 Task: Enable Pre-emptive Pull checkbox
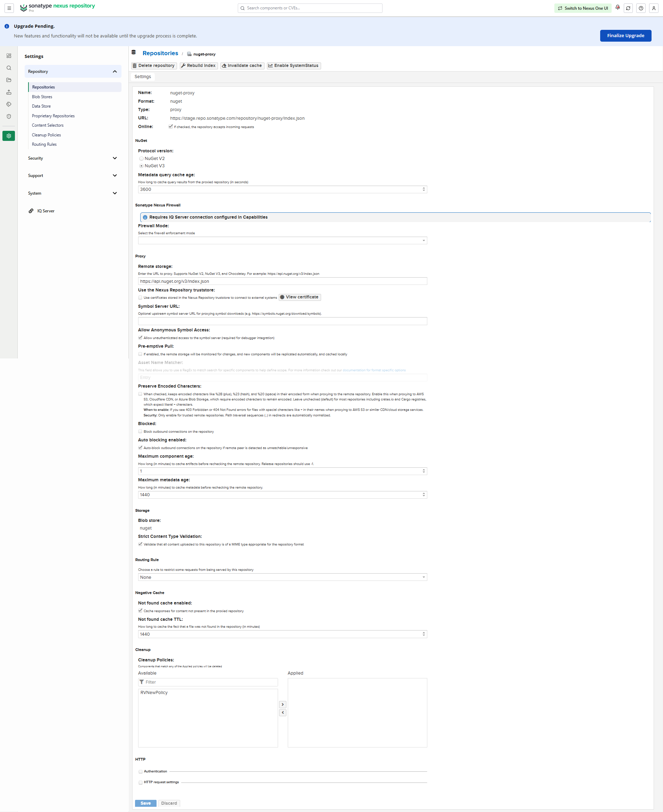point(140,354)
